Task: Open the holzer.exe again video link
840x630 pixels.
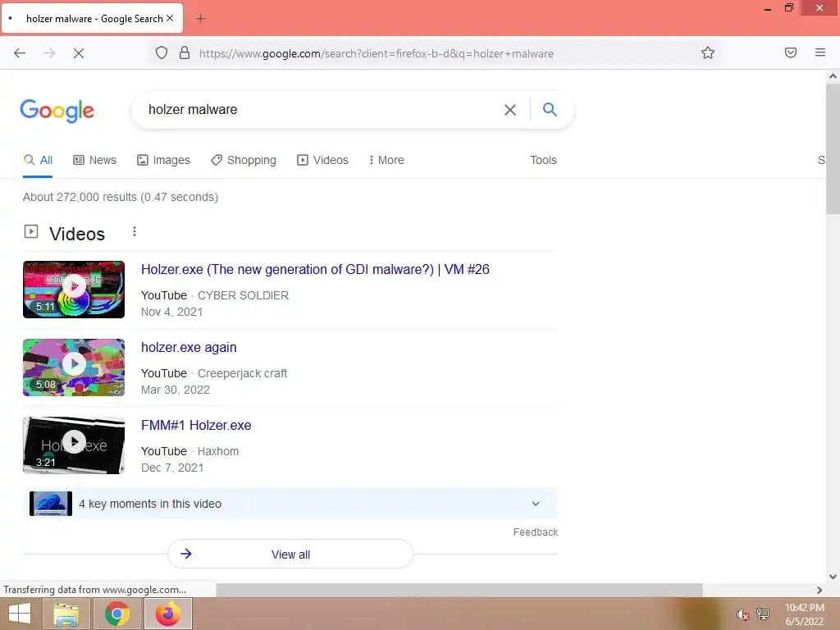Action: click(x=189, y=348)
